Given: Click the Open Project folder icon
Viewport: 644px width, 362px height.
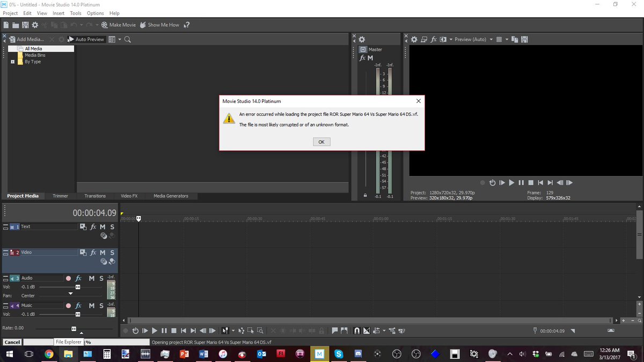Looking at the screenshot, I should coord(16,25).
